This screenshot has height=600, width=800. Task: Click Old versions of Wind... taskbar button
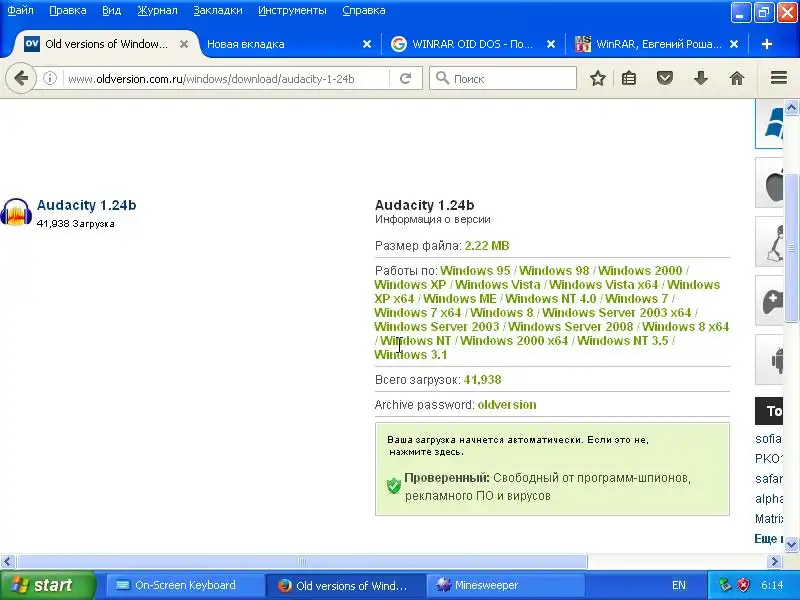[345, 585]
